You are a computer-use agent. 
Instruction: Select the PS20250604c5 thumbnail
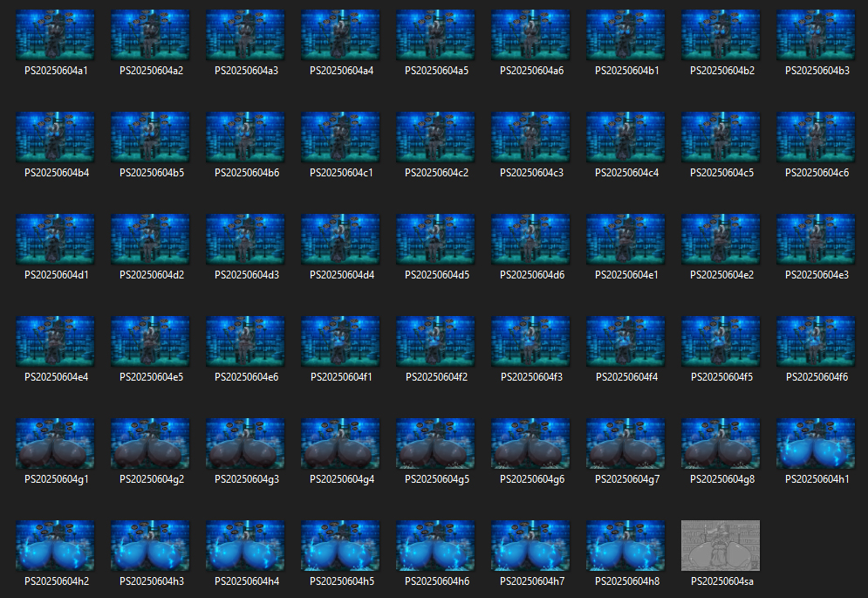pyautogui.click(x=721, y=137)
